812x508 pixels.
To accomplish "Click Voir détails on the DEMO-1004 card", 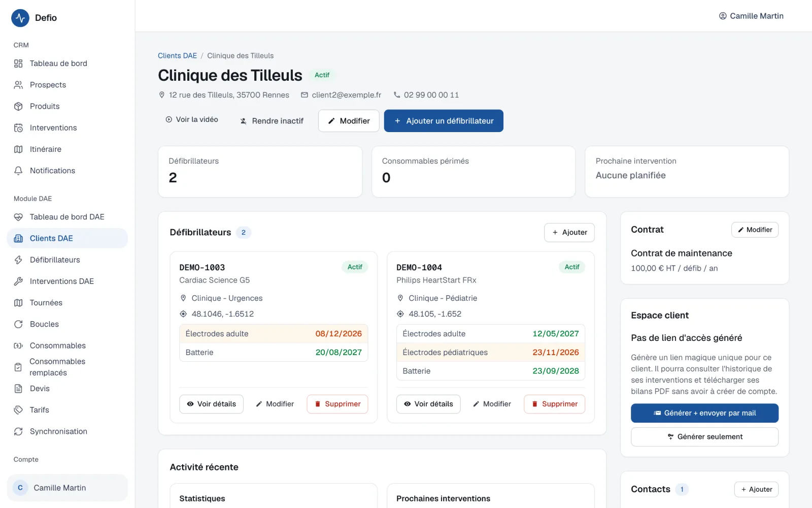I will (x=428, y=404).
